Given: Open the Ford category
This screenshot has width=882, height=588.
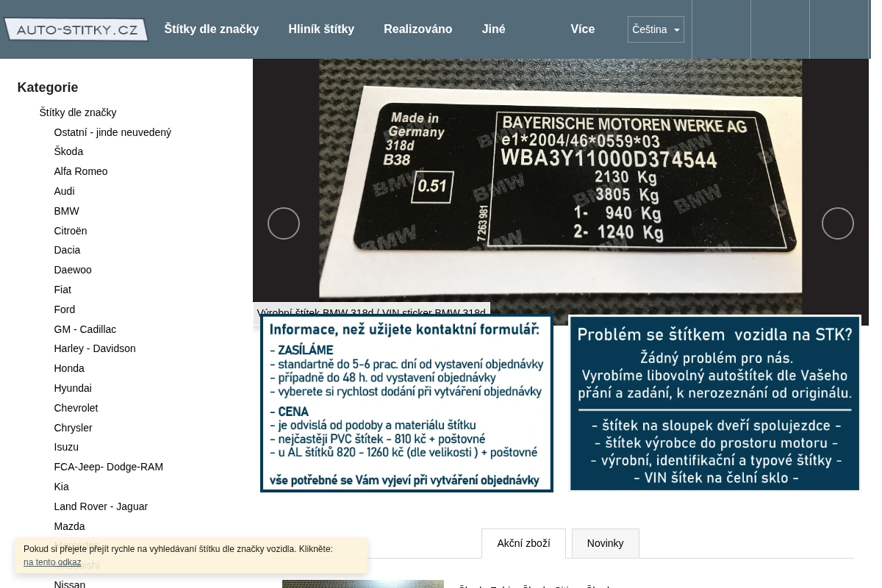Looking at the screenshot, I should pyautogui.click(x=65, y=309).
